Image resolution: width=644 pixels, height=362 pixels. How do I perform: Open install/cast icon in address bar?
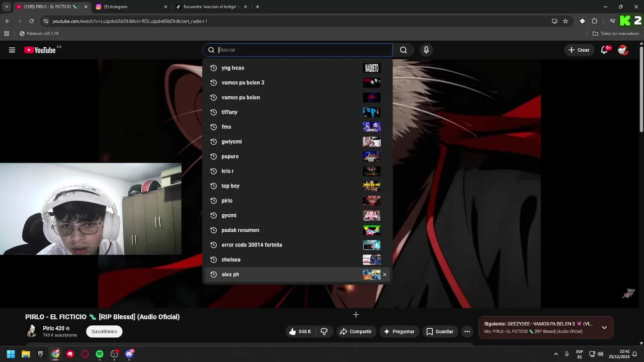coord(554,21)
